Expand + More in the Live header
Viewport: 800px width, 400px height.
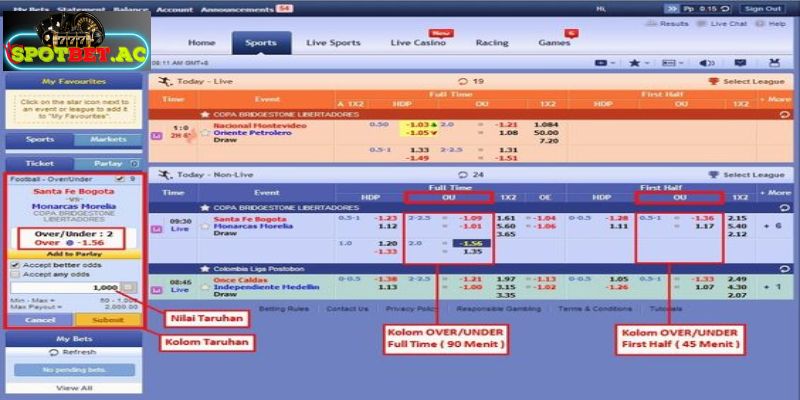[x=775, y=99]
